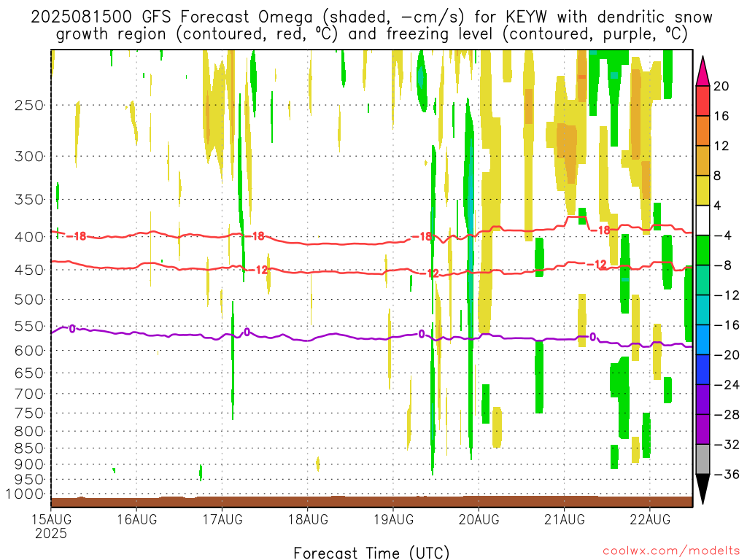The width and height of the screenshot is (747, 560).
Task: Pick the magenta-purple swatch between -28 and -32
Action: pyautogui.click(x=703, y=429)
